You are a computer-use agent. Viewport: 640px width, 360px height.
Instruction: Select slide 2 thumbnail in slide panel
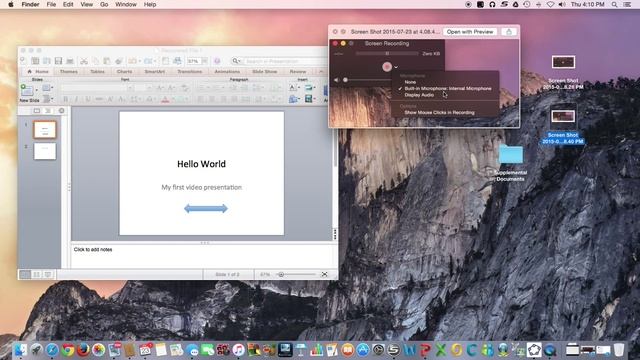pyautogui.click(x=45, y=151)
